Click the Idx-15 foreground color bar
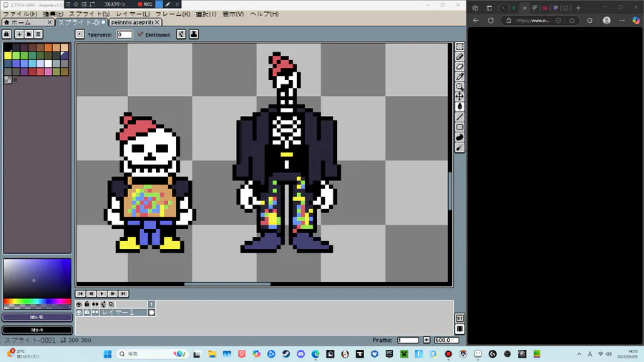This screenshot has height=362, width=644. coord(37,317)
